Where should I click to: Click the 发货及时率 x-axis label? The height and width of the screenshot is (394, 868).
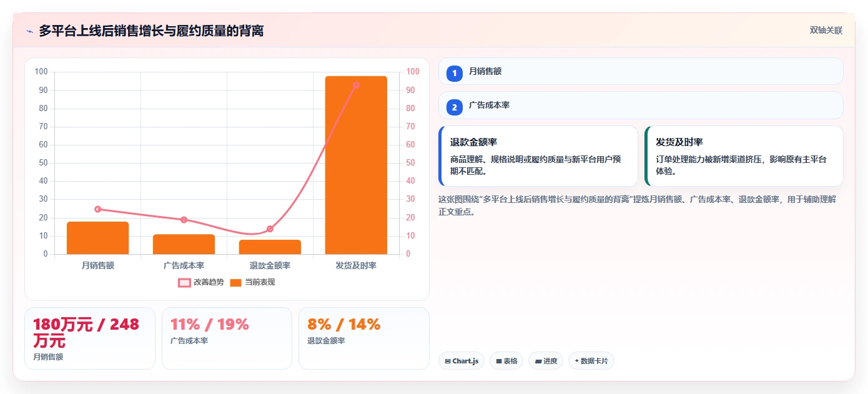point(356,265)
